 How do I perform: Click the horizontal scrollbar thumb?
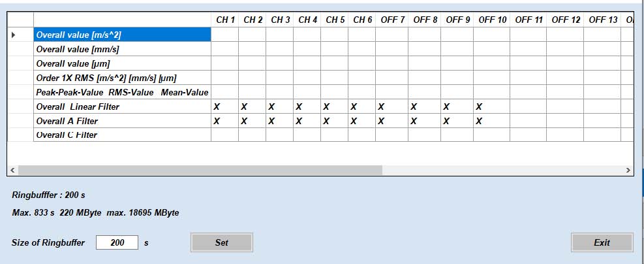[200, 170]
